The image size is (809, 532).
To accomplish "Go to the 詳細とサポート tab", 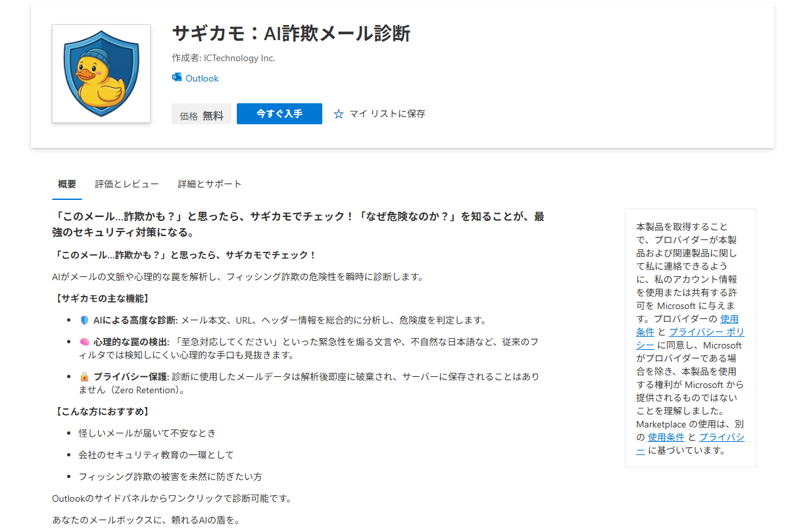I will coord(210,184).
